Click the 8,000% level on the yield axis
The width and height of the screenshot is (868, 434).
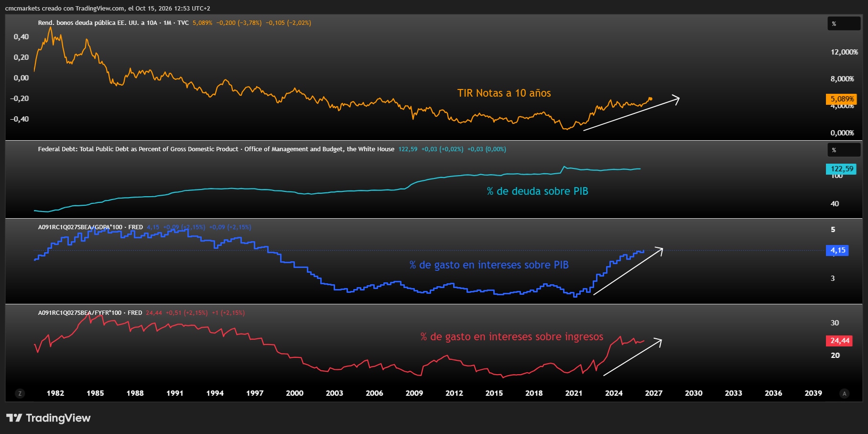842,79
